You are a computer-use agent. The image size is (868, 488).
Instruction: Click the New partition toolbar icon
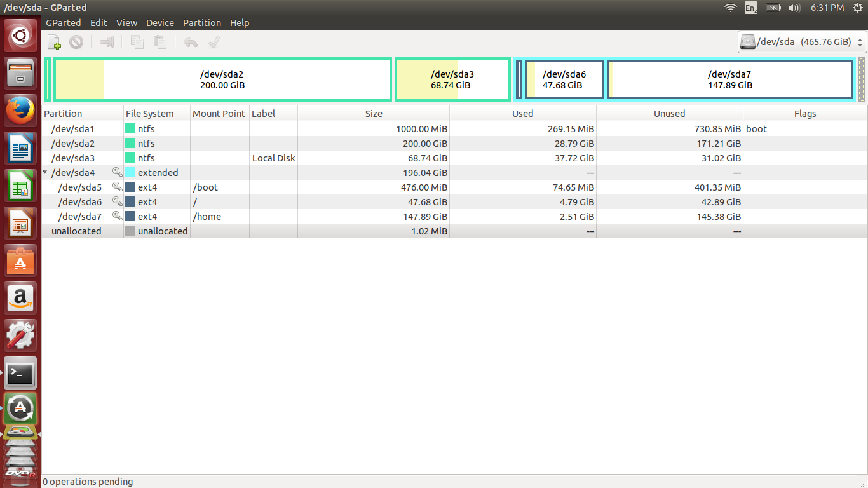54,42
